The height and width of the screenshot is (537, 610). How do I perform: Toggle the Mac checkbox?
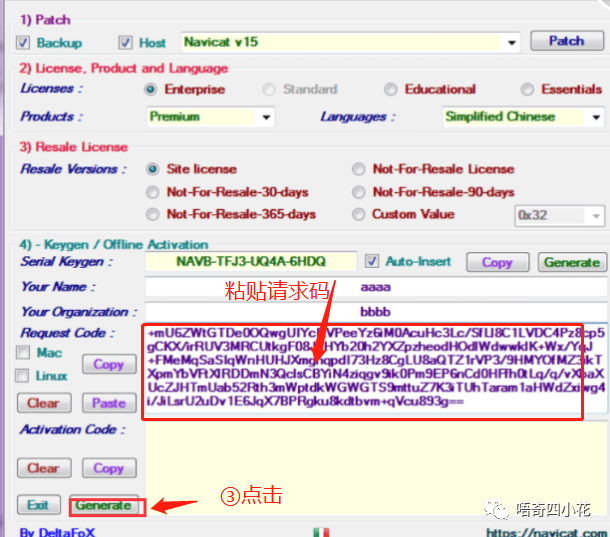23,353
